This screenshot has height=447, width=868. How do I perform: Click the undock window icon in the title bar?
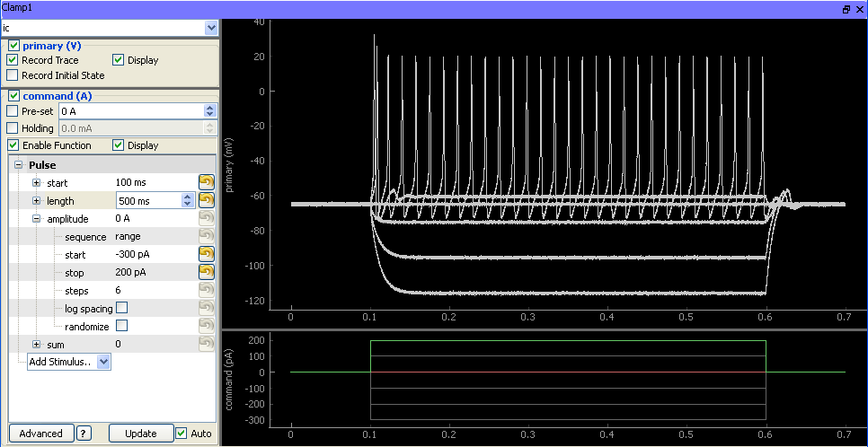(x=846, y=9)
